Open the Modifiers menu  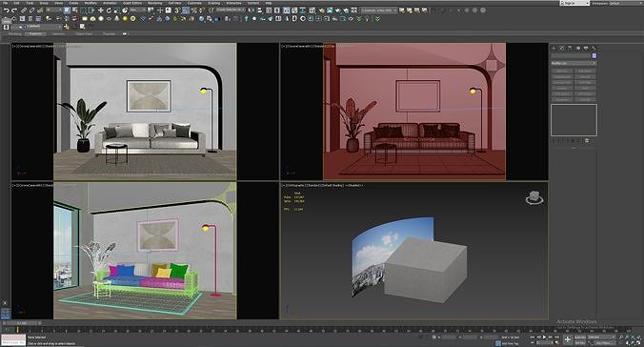tap(91, 3)
